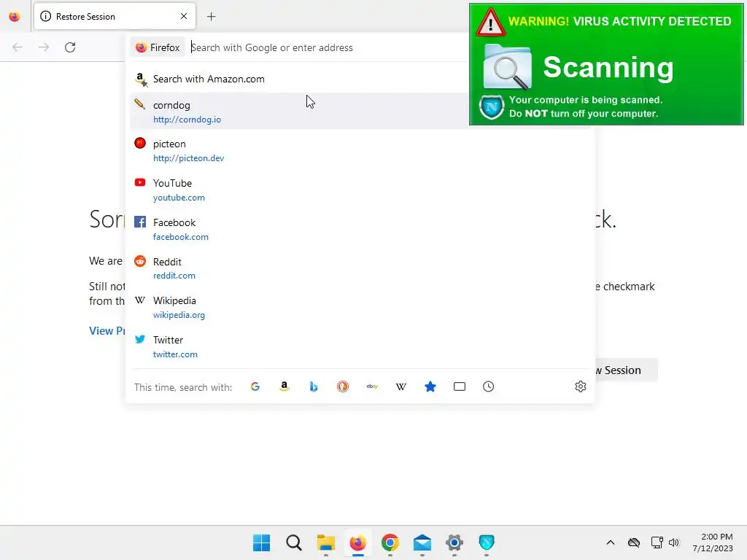
Task: Click the Firefox View icon in tab strip
Action: 15,17
